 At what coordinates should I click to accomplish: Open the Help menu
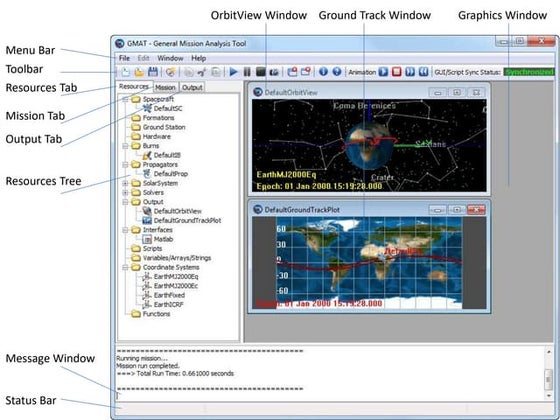[199, 58]
